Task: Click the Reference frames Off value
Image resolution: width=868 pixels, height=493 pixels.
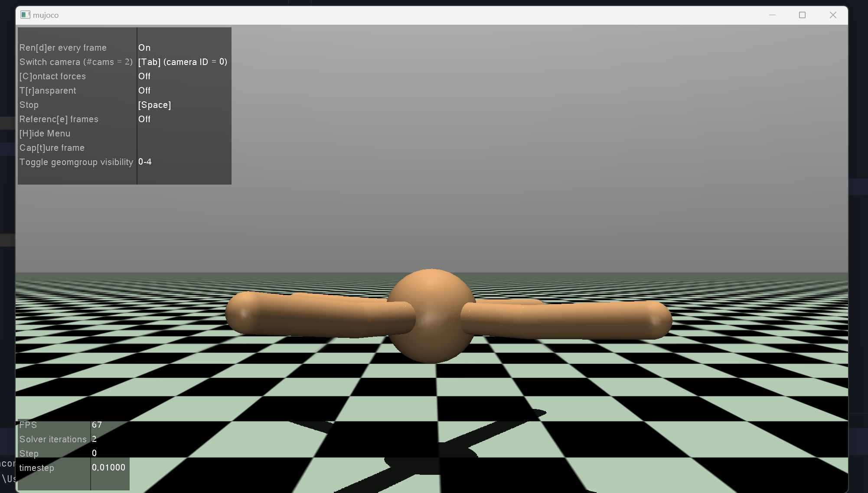Action: pyautogui.click(x=144, y=119)
